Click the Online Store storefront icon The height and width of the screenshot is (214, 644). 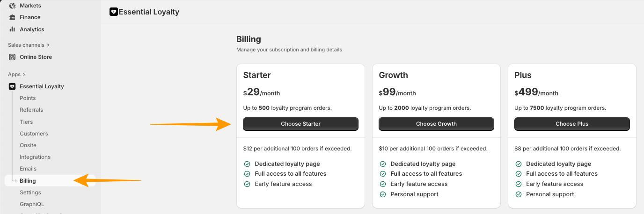[x=12, y=57]
